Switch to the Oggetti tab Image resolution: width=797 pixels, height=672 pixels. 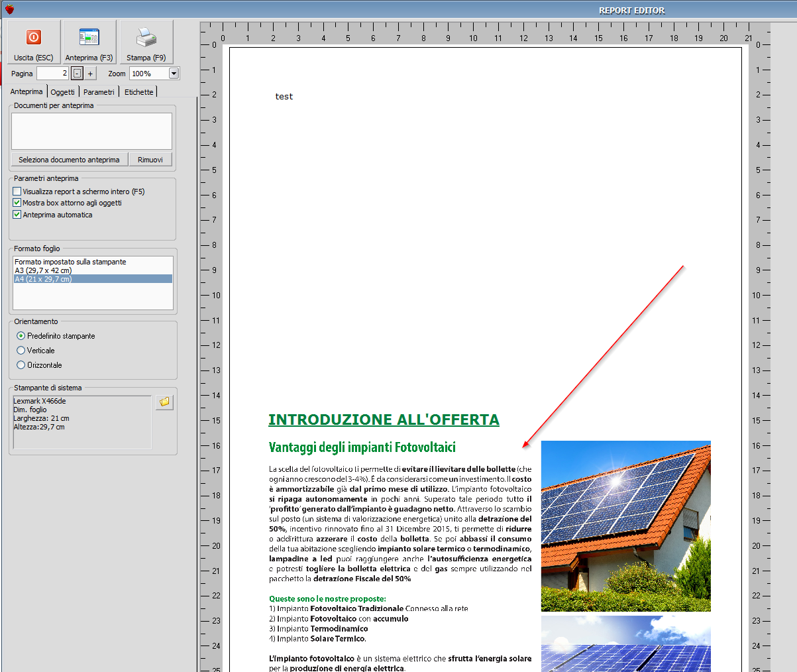pyautogui.click(x=63, y=92)
